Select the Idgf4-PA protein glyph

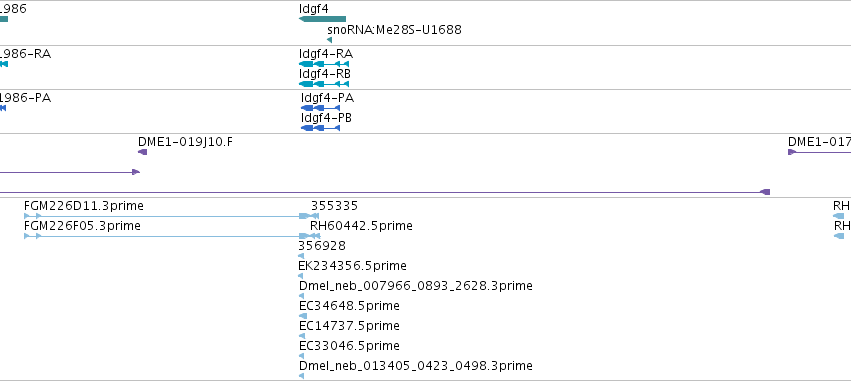coord(321,108)
